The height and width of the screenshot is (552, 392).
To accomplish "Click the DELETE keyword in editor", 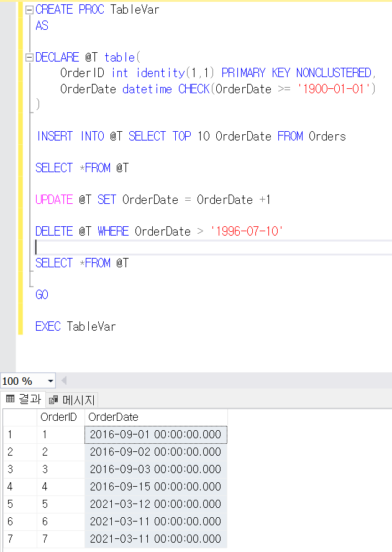I will coord(54,231).
